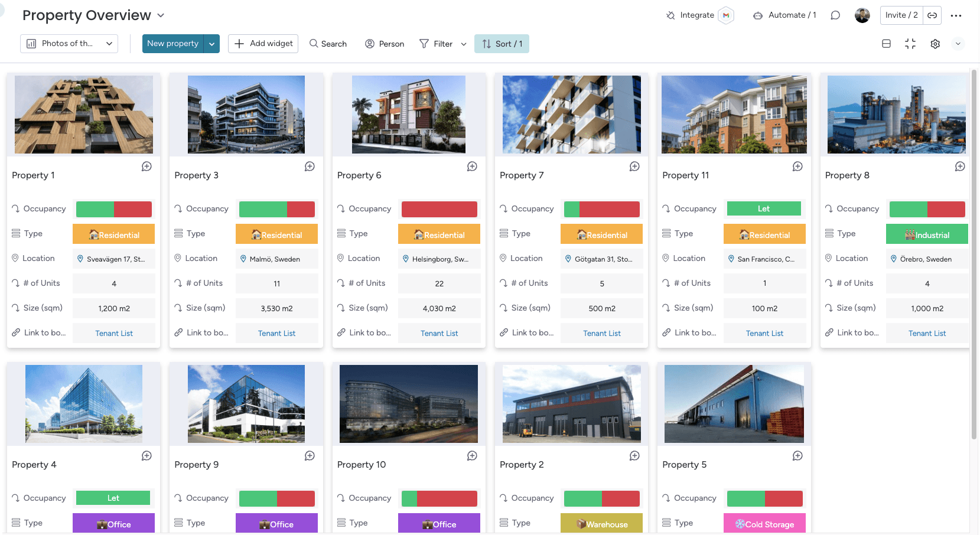Open Property 1 Tenant List link

tap(114, 334)
